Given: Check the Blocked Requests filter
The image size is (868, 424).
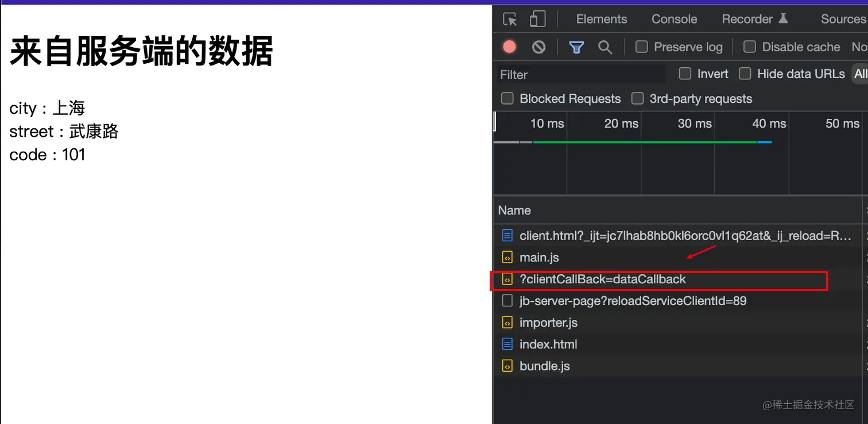Looking at the screenshot, I should [507, 98].
